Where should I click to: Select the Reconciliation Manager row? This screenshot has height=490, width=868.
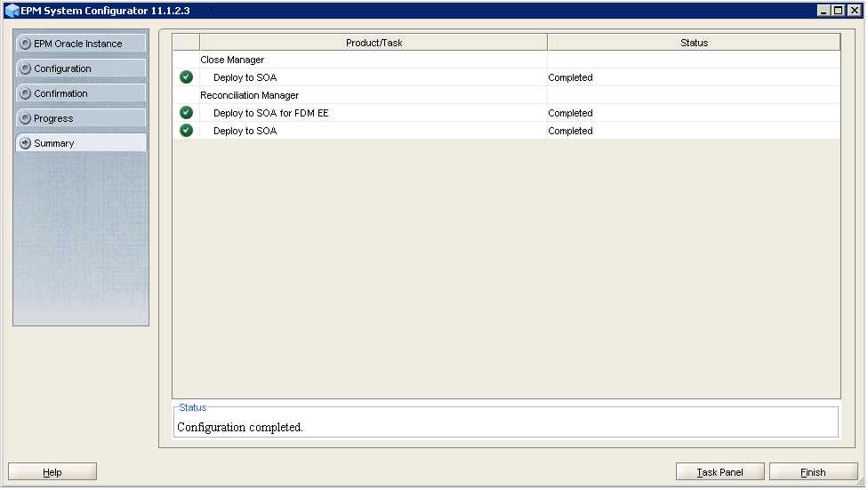pos(506,94)
